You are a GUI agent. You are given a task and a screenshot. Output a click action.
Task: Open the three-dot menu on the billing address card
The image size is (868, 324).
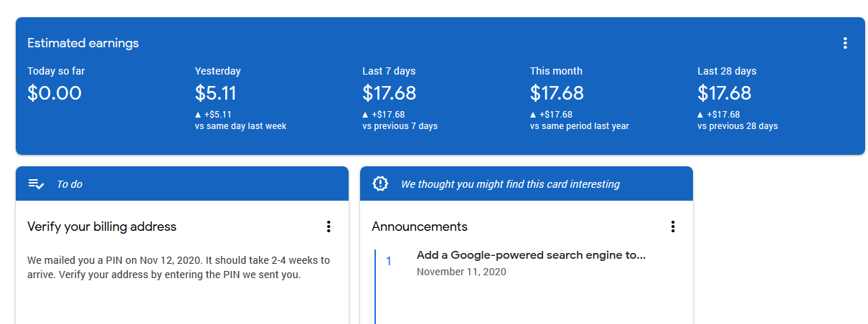tap(329, 227)
